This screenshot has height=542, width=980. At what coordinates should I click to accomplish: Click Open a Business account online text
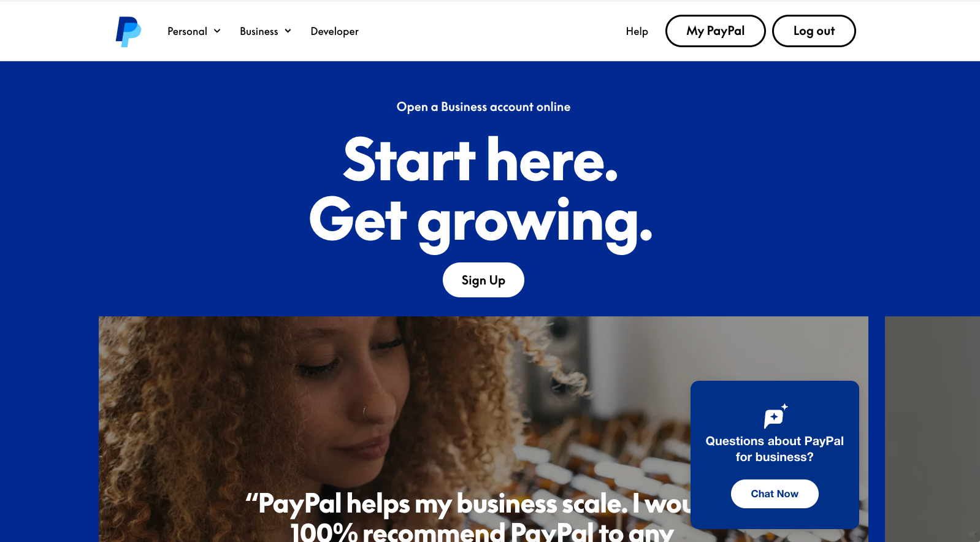pyautogui.click(x=483, y=107)
